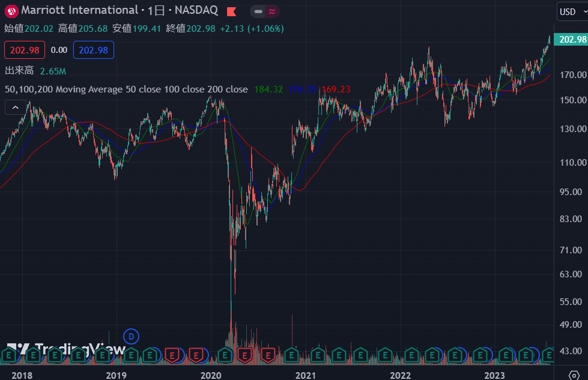Click the 2018 label on the time axis
Image resolution: width=588 pixels, height=380 pixels.
point(22,376)
